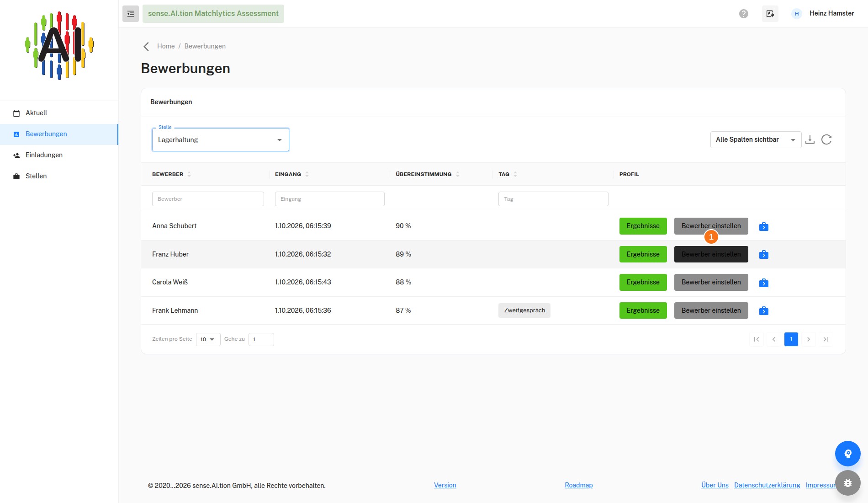Download table with the export icon

[x=810, y=139]
